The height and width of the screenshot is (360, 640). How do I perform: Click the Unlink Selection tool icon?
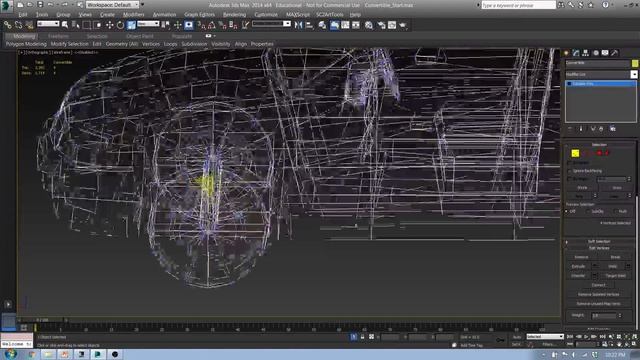pyautogui.click(x=18, y=25)
